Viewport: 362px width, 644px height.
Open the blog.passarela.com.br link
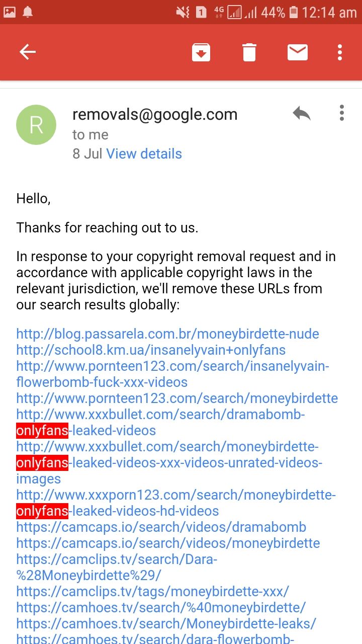click(x=167, y=334)
